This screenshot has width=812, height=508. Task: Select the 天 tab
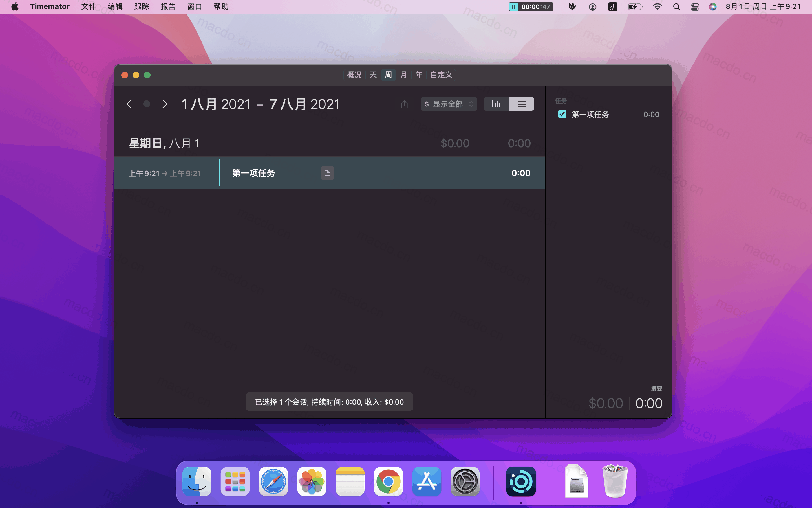point(373,75)
